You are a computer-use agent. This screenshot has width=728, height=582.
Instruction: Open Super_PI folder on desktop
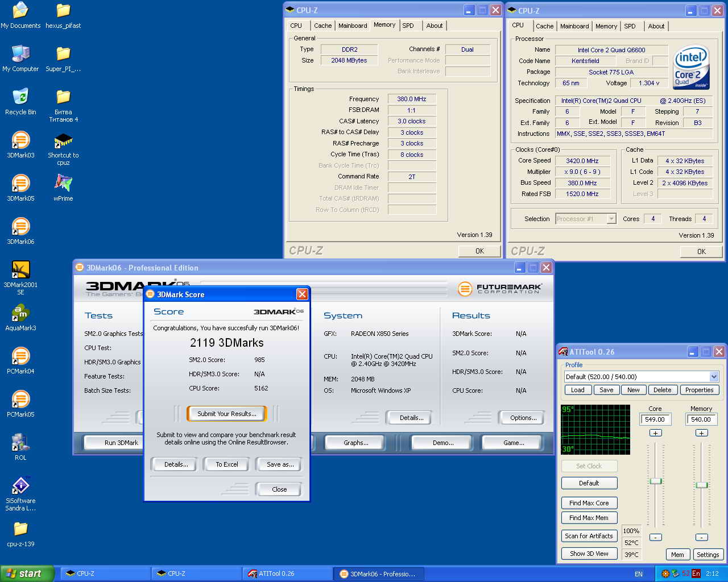point(63,58)
